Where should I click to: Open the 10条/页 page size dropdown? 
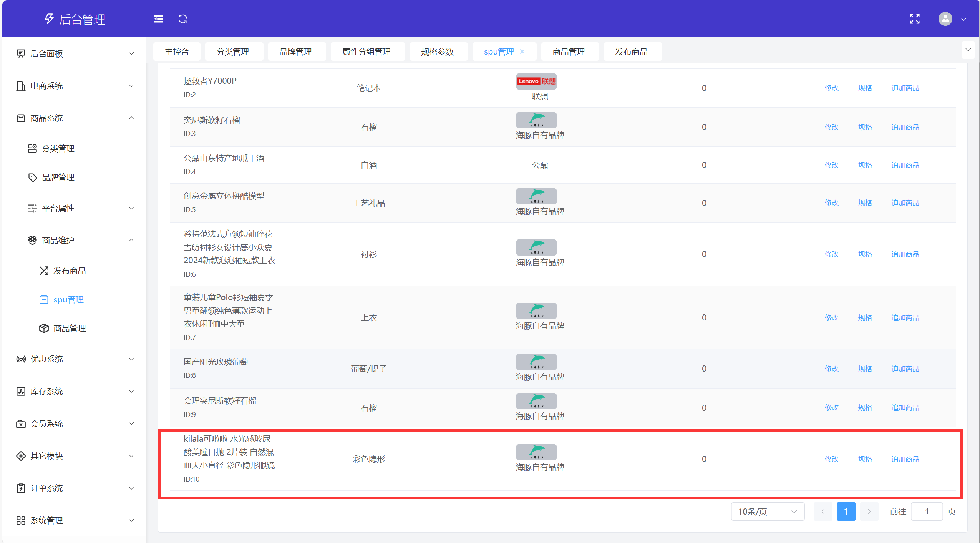tap(768, 511)
